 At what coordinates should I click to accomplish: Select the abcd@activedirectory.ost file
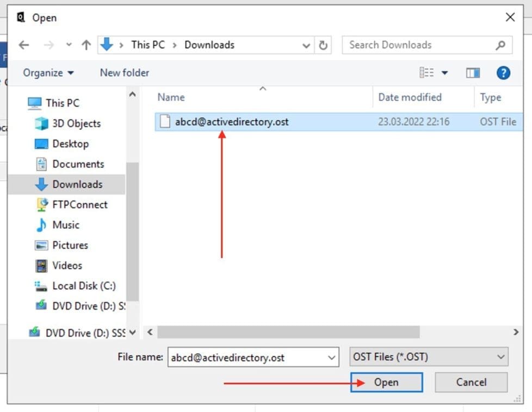click(231, 122)
